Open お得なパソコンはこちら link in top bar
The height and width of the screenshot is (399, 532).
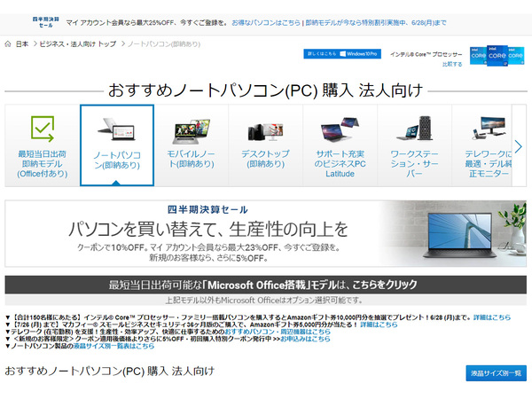click(266, 23)
